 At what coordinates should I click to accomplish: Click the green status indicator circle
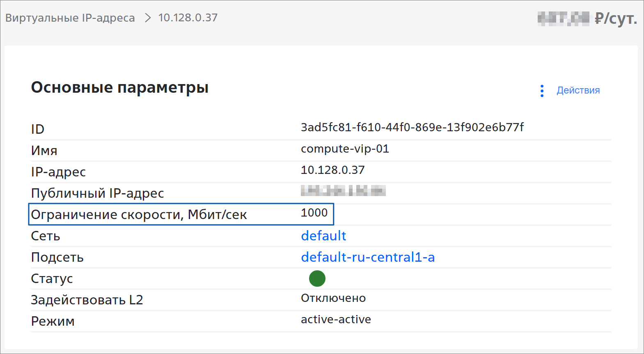pyautogui.click(x=317, y=279)
